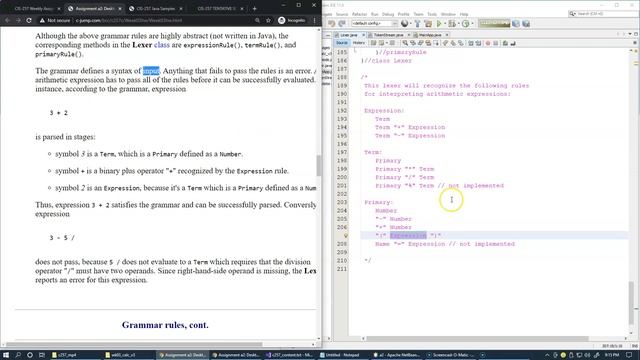
Task: Open Untitled - Notepad from taskbar
Action: click(x=343, y=355)
